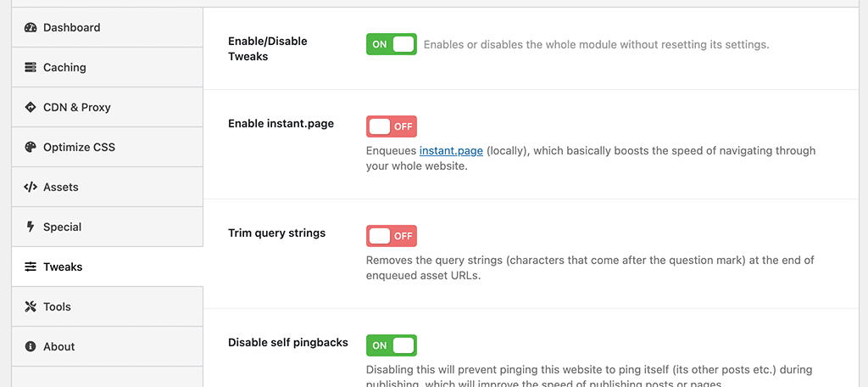Select the Tweaks tab
This screenshot has width=868, height=387.
click(108, 266)
